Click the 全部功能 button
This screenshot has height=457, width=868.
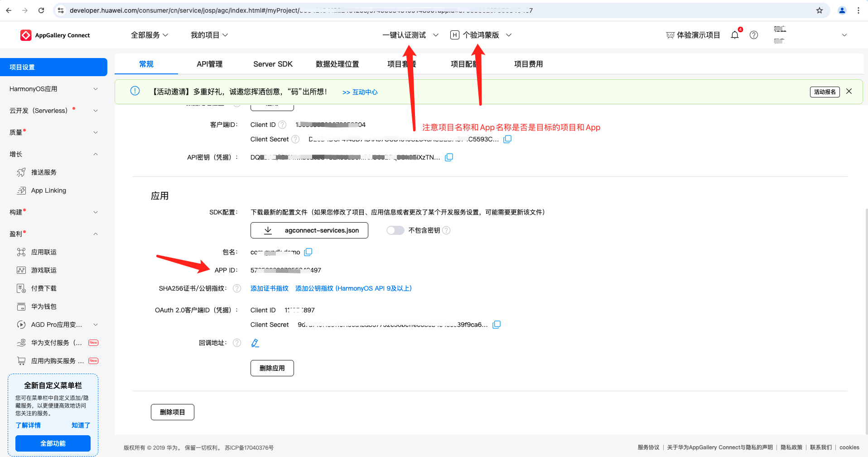click(x=53, y=443)
